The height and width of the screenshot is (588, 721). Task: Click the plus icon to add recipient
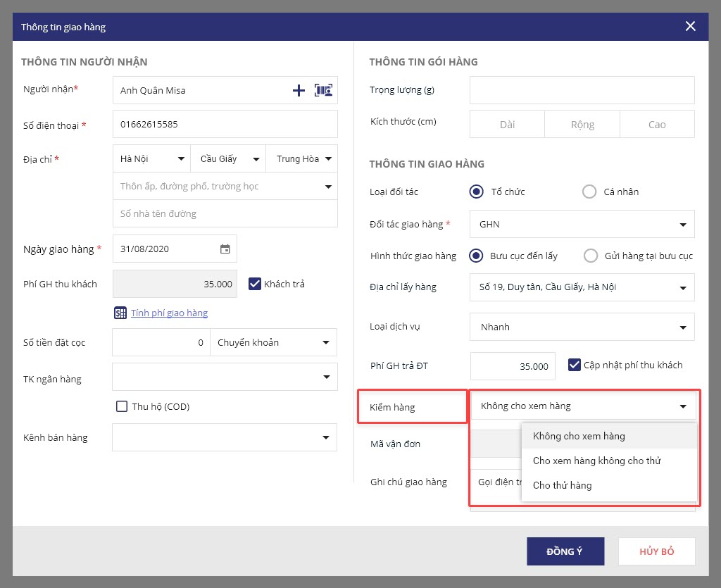tap(299, 90)
